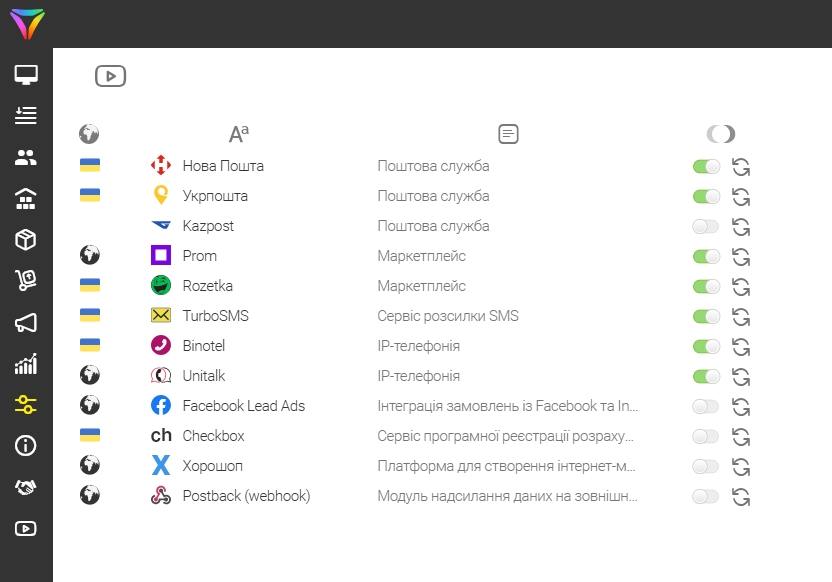Select the Checkbox service name

(x=213, y=436)
